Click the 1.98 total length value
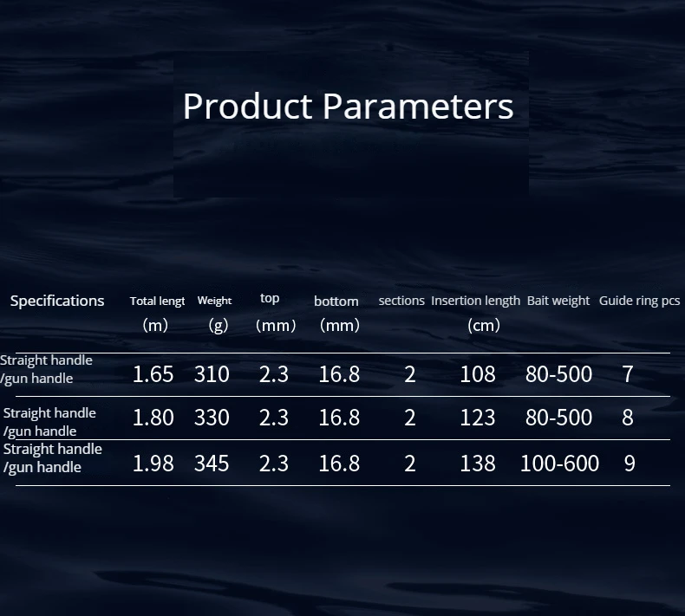The width and height of the screenshot is (685, 616). point(153,464)
